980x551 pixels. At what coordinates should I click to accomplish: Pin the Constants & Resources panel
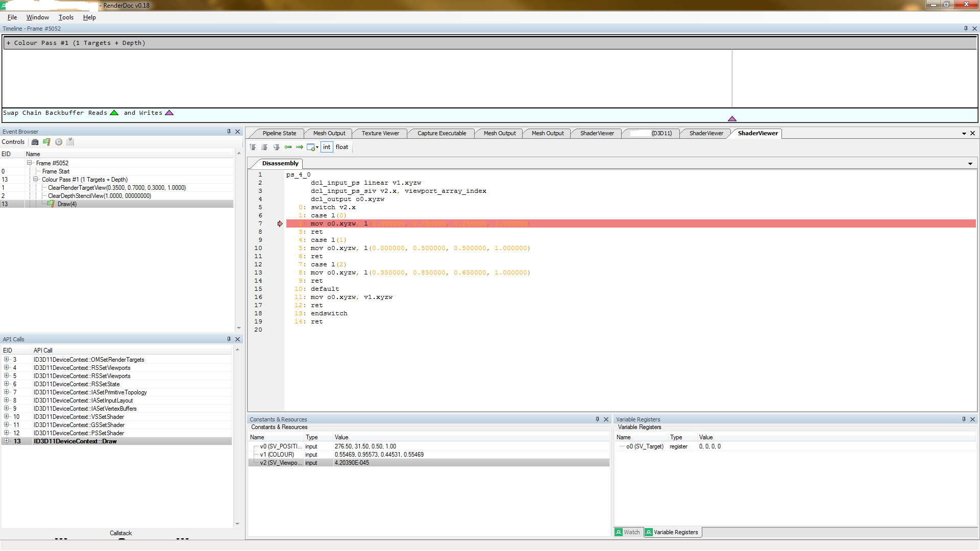point(597,419)
